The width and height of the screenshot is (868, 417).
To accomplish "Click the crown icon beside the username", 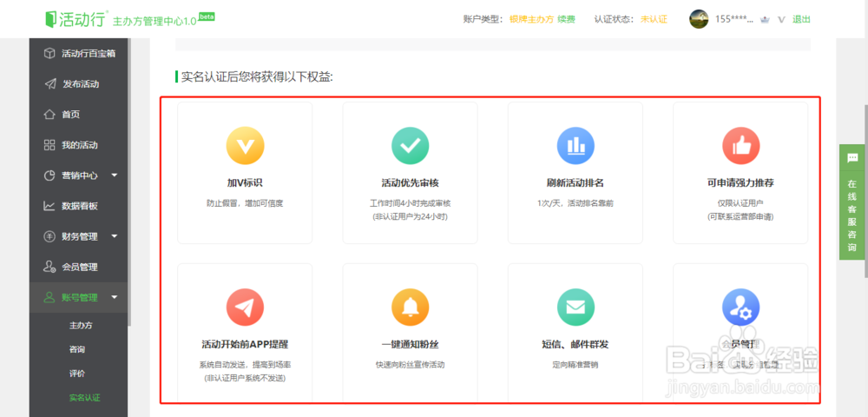I will (766, 19).
